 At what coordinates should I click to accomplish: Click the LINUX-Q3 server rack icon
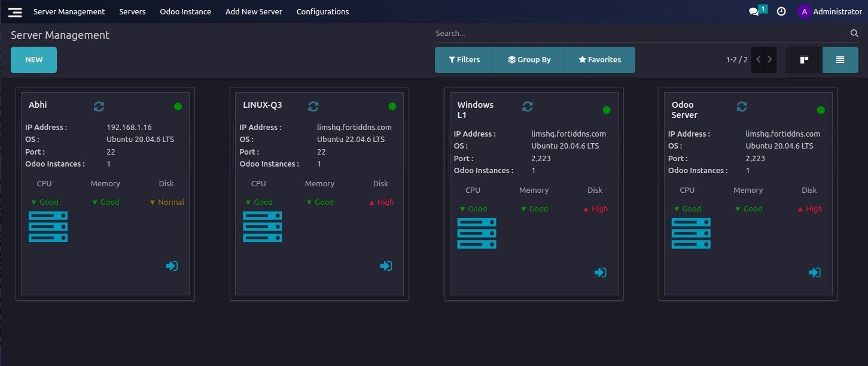pyautogui.click(x=262, y=227)
